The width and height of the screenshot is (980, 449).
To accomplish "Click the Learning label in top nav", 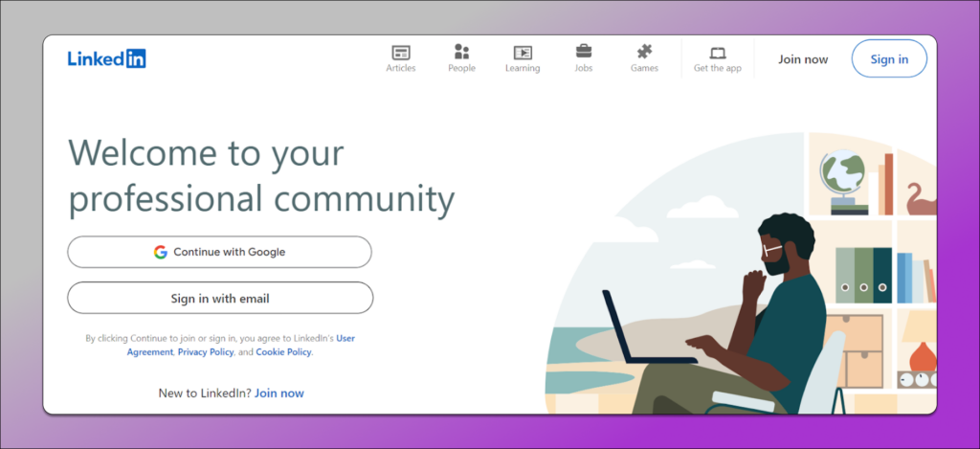I will point(523,68).
